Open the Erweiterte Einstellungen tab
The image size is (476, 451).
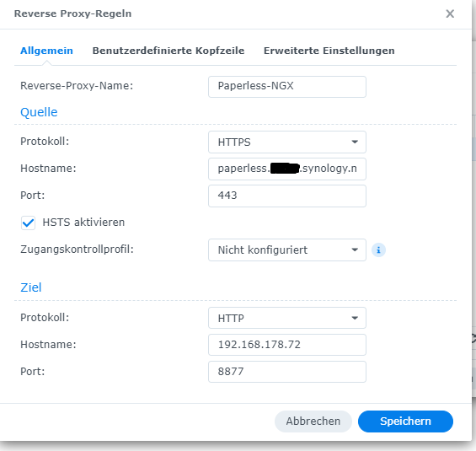329,51
